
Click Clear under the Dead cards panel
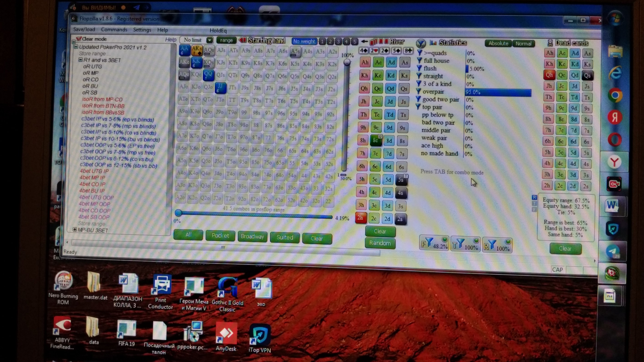tap(565, 249)
